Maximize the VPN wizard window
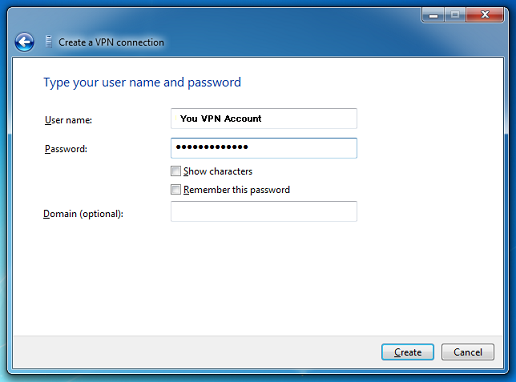516x382 pixels. click(x=455, y=15)
